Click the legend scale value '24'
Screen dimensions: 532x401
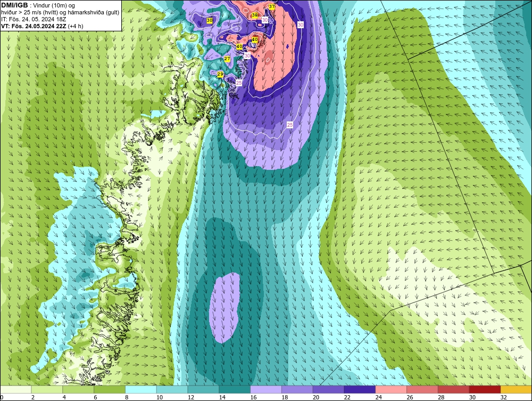pyautogui.click(x=378, y=397)
